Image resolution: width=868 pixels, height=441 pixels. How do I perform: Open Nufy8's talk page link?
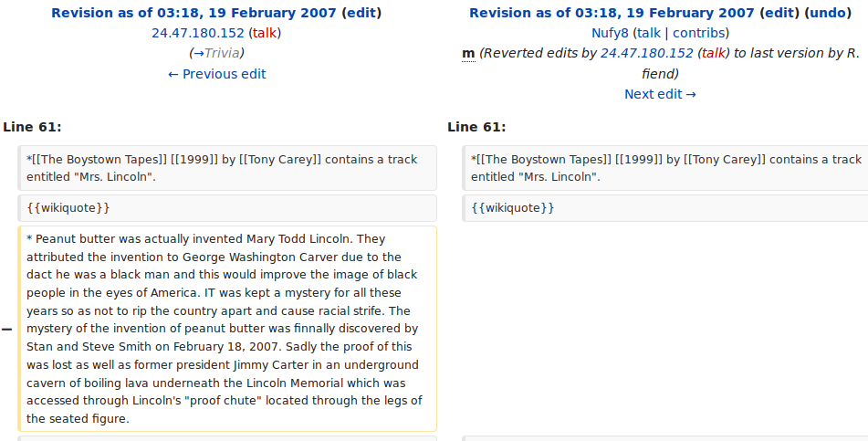[x=649, y=33]
